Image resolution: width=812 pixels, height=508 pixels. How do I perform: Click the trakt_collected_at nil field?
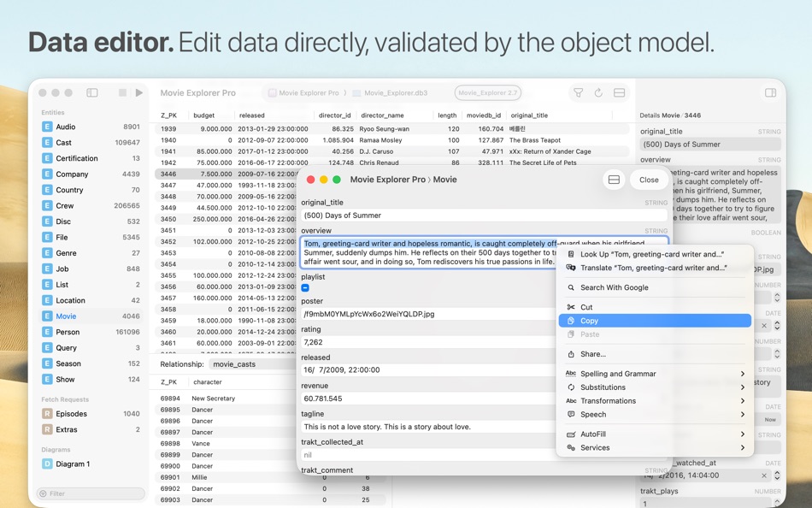tap(427, 455)
